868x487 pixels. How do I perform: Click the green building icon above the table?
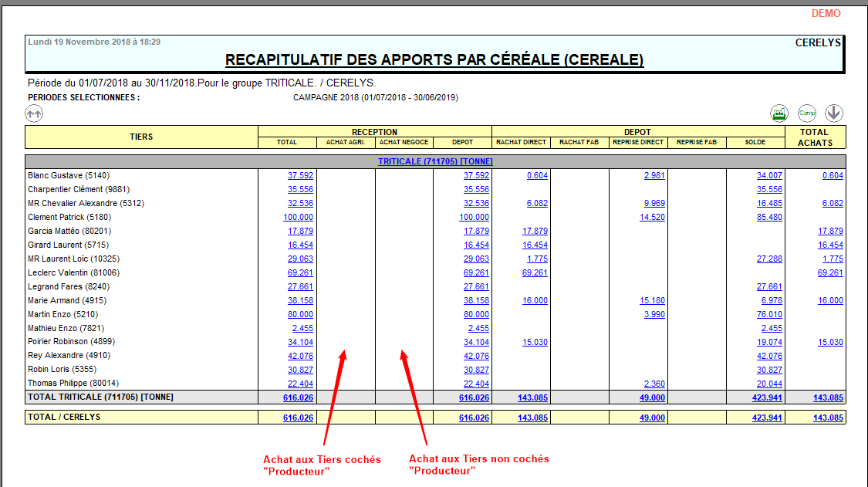click(x=778, y=113)
